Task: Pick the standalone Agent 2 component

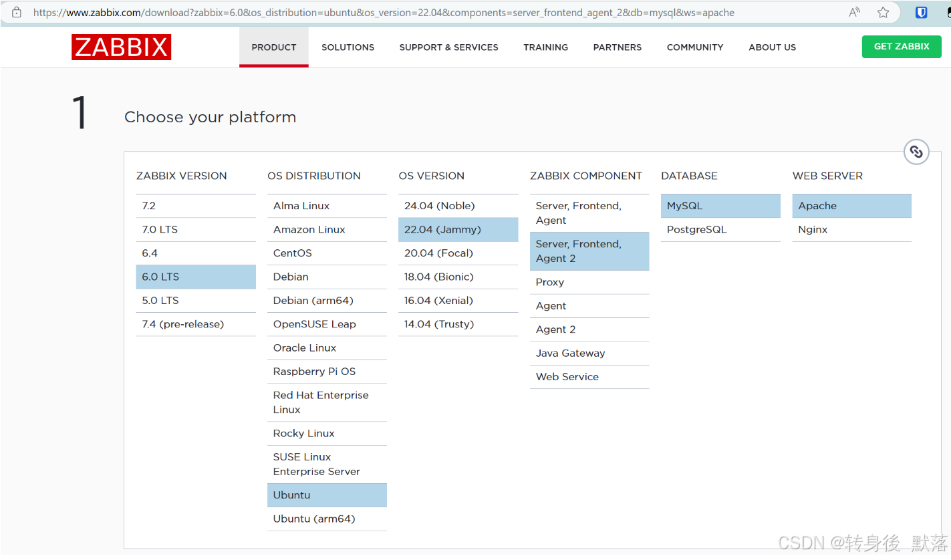Action: tap(589, 329)
